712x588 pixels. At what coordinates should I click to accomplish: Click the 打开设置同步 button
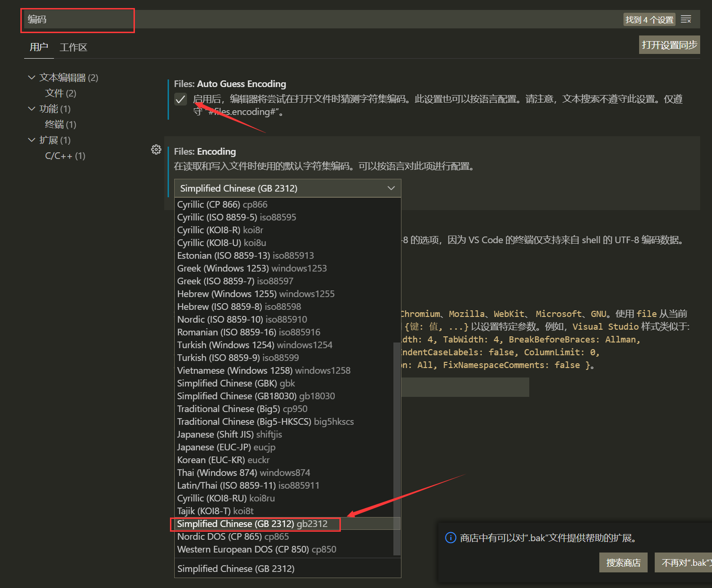[x=669, y=44]
